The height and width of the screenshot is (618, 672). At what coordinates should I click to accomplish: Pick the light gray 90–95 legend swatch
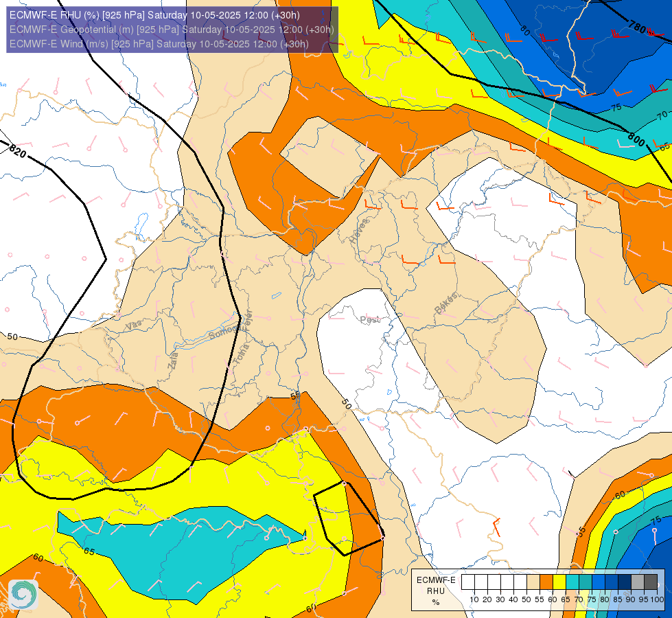(x=638, y=582)
